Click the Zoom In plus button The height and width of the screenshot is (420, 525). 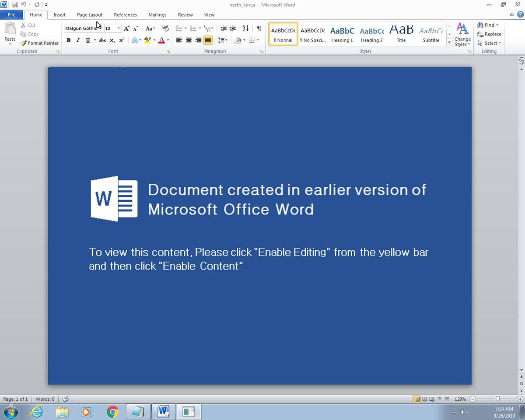click(520, 399)
